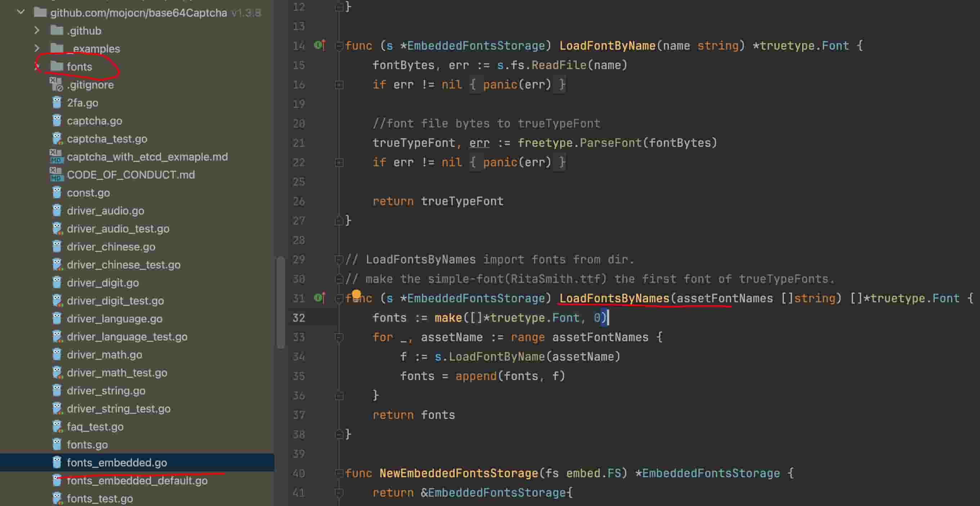This screenshot has height=506, width=980.
Task: Open fonts_embedded_default.go in the project tree
Action: click(x=137, y=480)
